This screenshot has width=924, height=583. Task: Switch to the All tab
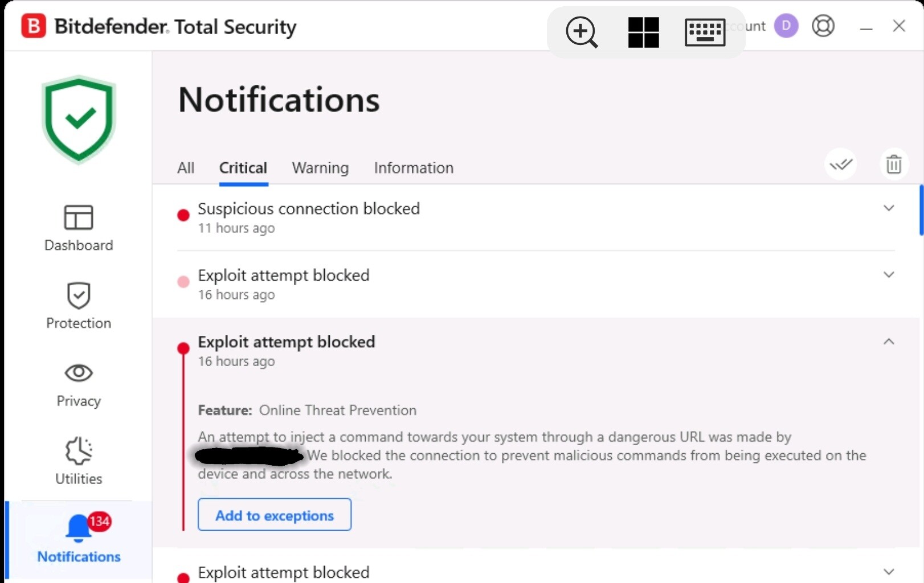(186, 168)
